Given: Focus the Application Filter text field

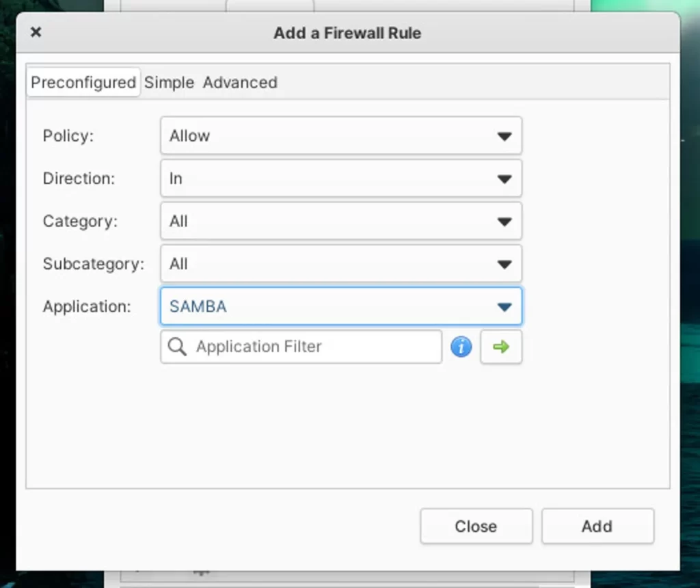Looking at the screenshot, I should 301,347.
